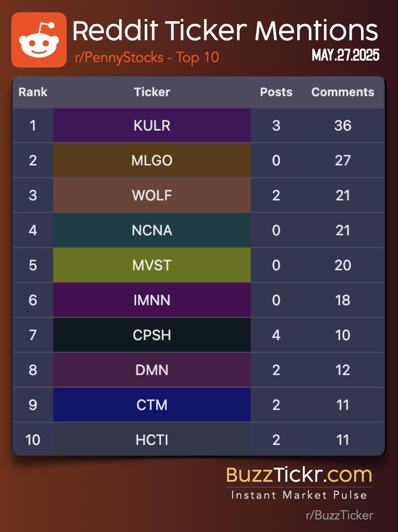
Task: Sort by the Comments column header
Action: 343,92
